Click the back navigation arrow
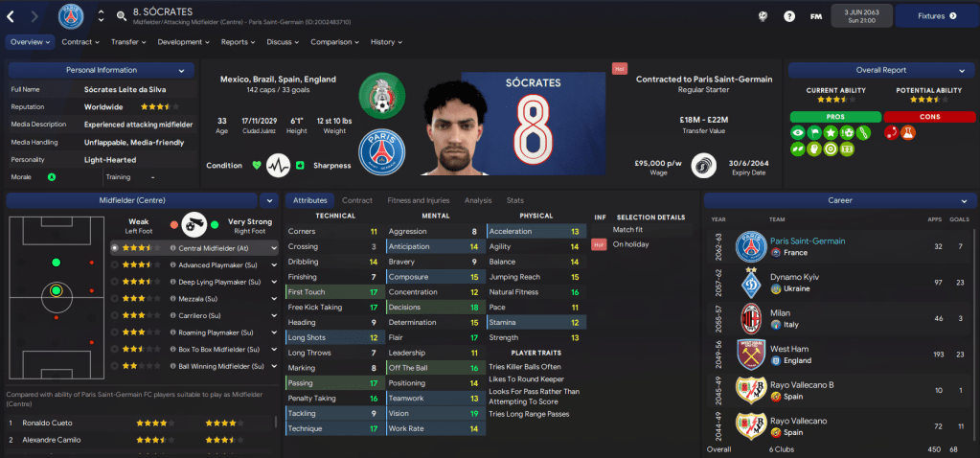980x458 pixels. 10,16
